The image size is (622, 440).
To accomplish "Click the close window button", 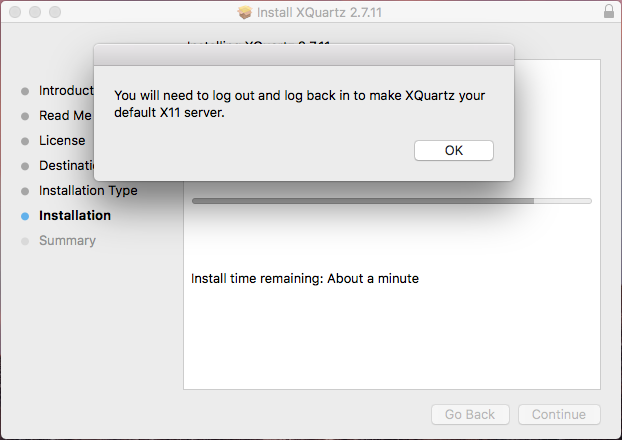I will (15, 12).
